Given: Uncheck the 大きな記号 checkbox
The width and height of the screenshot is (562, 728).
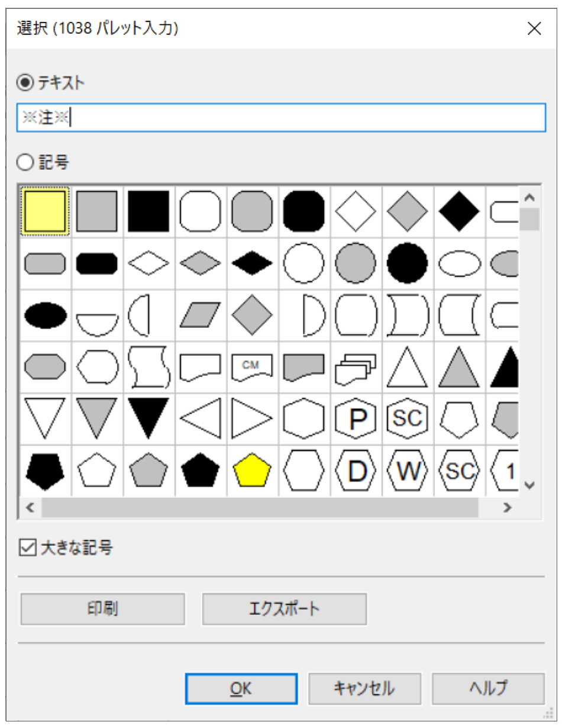Looking at the screenshot, I should tap(26, 548).
